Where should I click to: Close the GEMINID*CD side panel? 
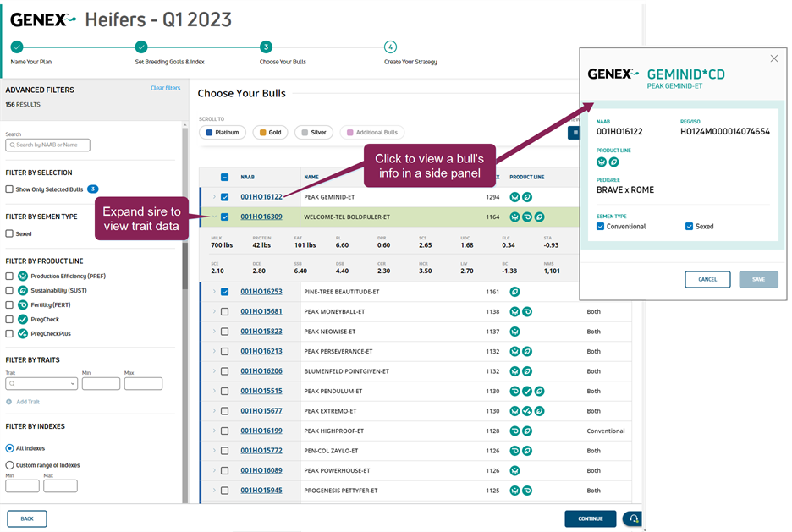774,58
